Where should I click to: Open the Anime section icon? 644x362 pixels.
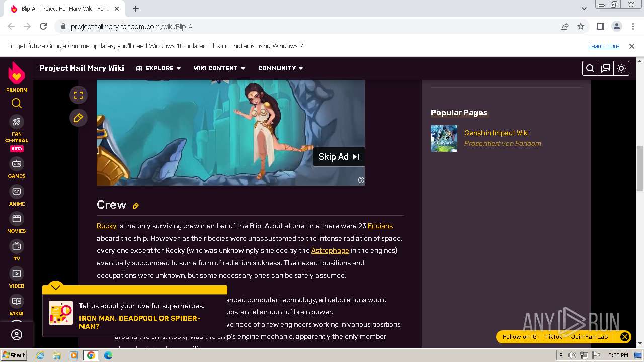coord(17,192)
